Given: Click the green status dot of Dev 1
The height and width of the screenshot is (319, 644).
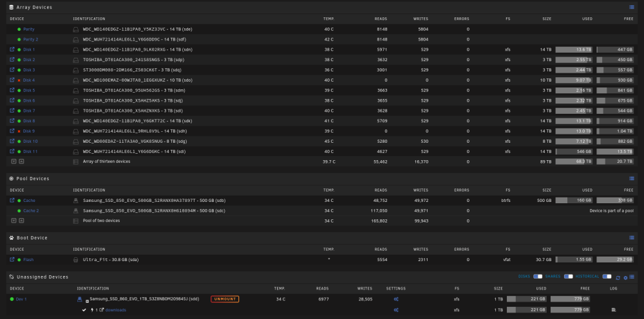Looking at the screenshot, I should pyautogui.click(x=12, y=299).
